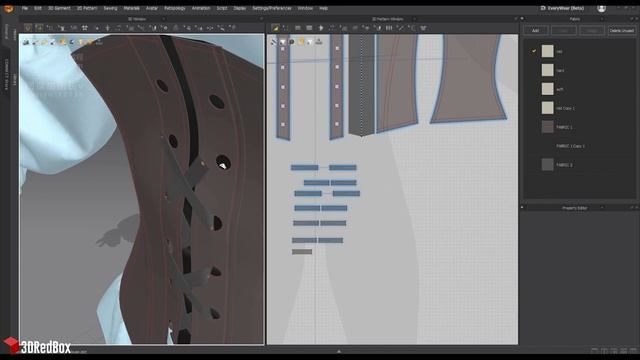640x360 pixels.
Task: Open the Retopology menu
Action: (x=175, y=8)
